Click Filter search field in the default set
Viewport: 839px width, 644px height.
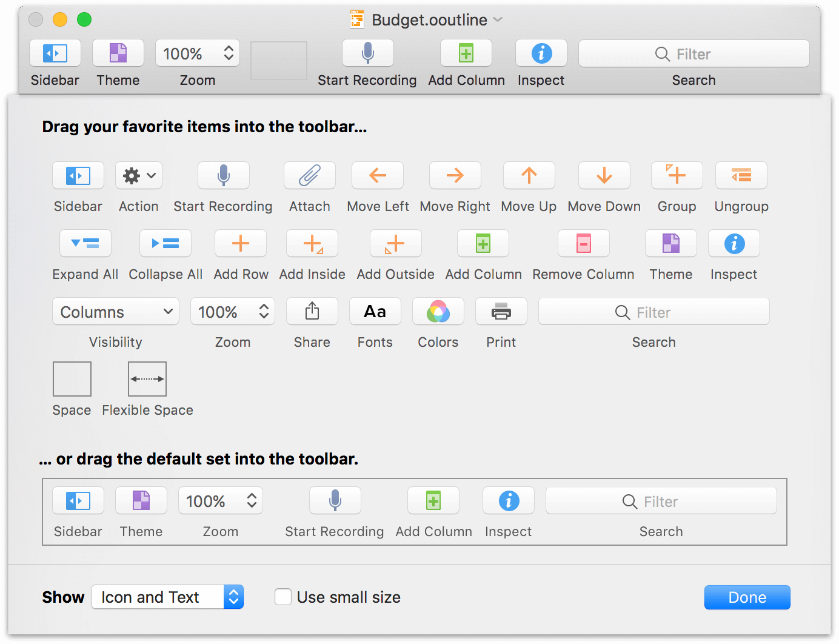(661, 501)
